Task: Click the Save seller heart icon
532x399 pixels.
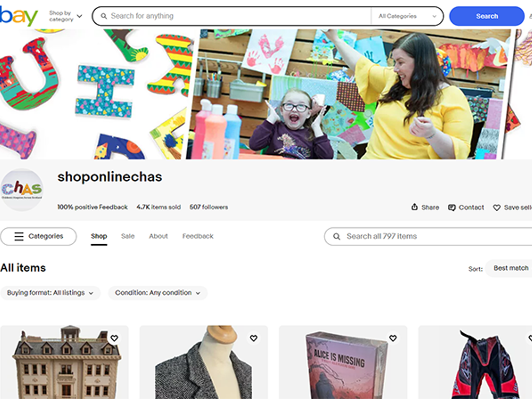Action: (x=496, y=207)
